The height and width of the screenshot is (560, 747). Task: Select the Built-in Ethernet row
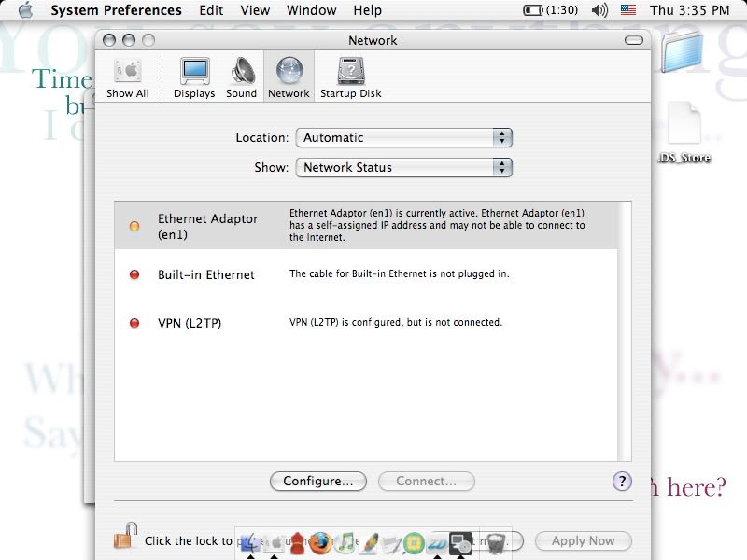(x=366, y=274)
